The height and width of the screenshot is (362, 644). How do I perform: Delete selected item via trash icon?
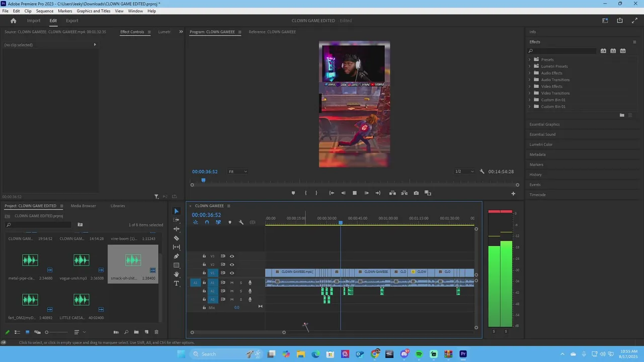[156, 332]
